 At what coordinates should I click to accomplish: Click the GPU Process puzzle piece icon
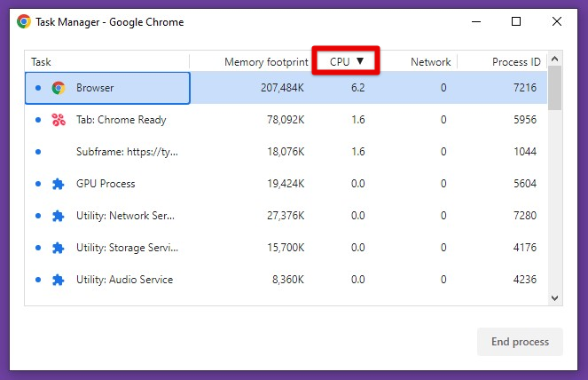point(59,184)
